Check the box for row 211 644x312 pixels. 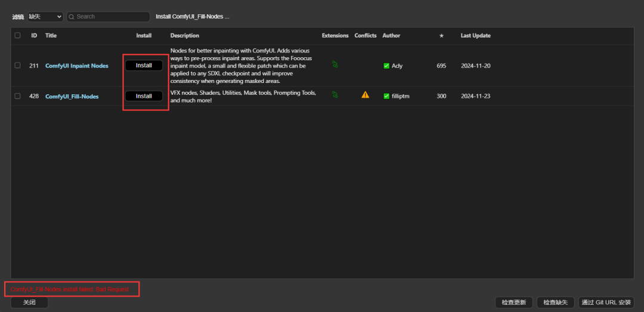click(18, 66)
